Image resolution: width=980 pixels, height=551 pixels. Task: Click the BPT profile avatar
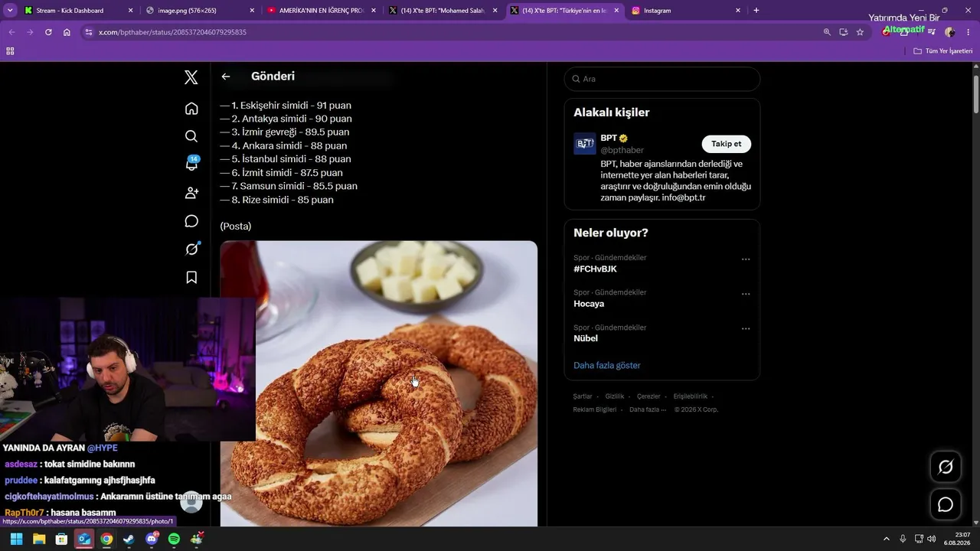585,144
